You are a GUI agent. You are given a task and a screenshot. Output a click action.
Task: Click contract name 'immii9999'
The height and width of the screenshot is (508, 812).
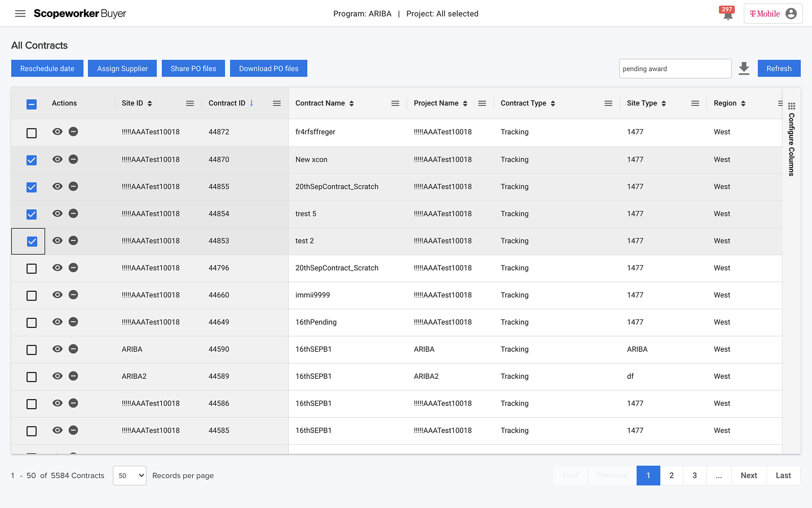pos(313,295)
